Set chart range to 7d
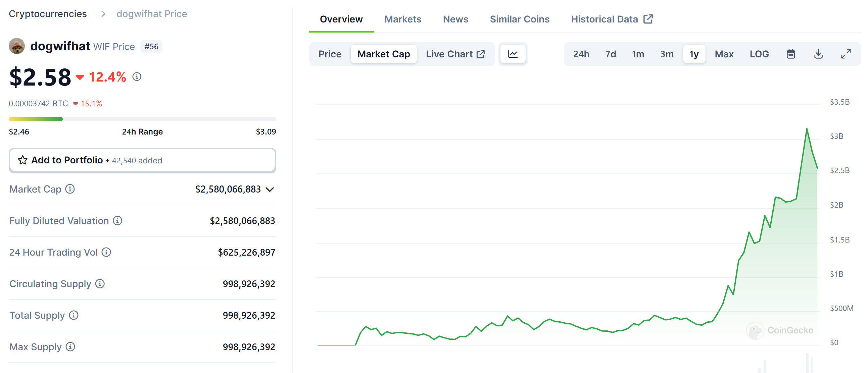 point(611,54)
